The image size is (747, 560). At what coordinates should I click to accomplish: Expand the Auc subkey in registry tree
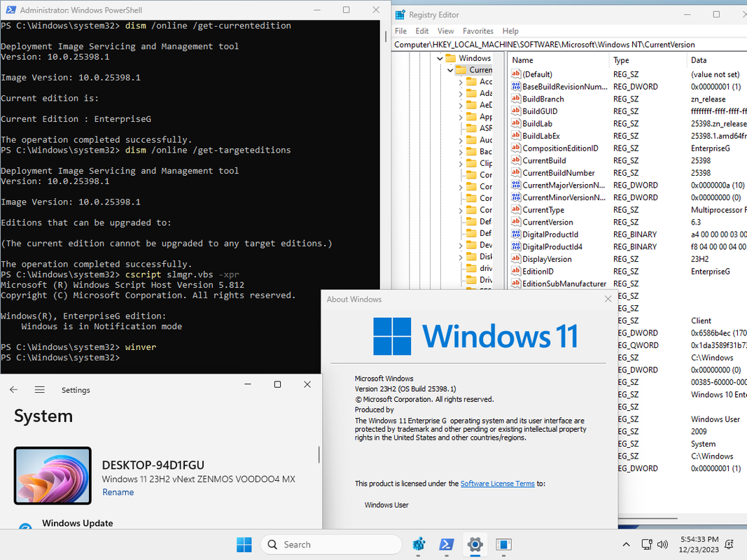coord(460,140)
